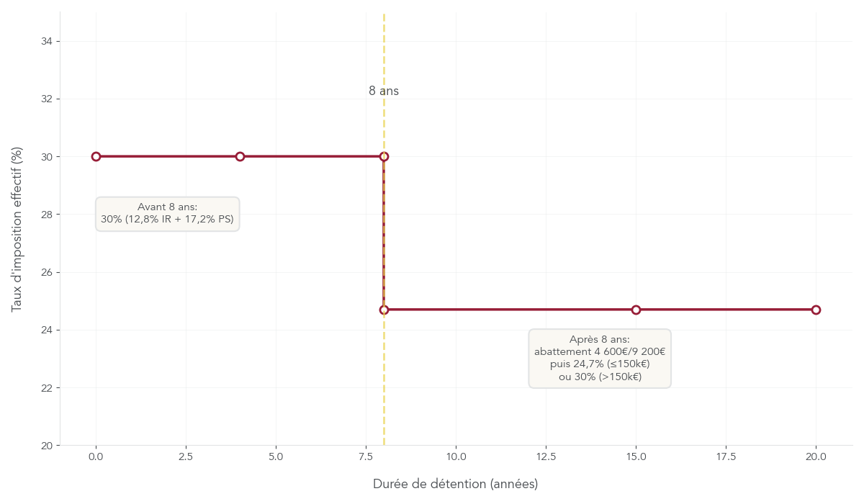The image size is (864, 504).
Task: Click the 17.5 x-axis tick label
Action: point(726,456)
